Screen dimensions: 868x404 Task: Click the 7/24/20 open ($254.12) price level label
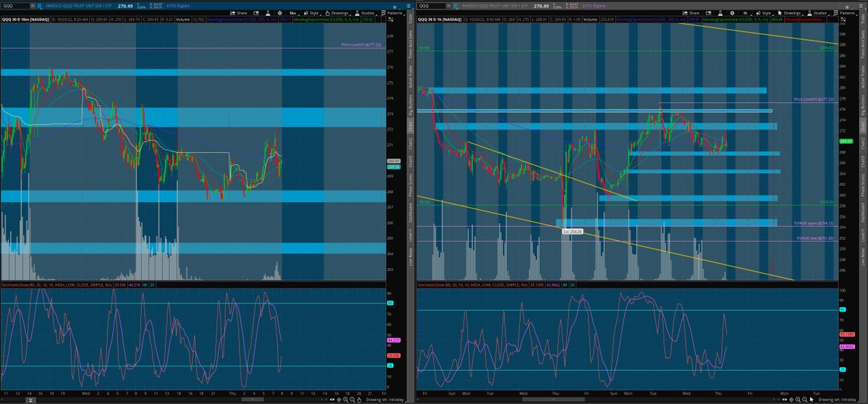click(814, 223)
